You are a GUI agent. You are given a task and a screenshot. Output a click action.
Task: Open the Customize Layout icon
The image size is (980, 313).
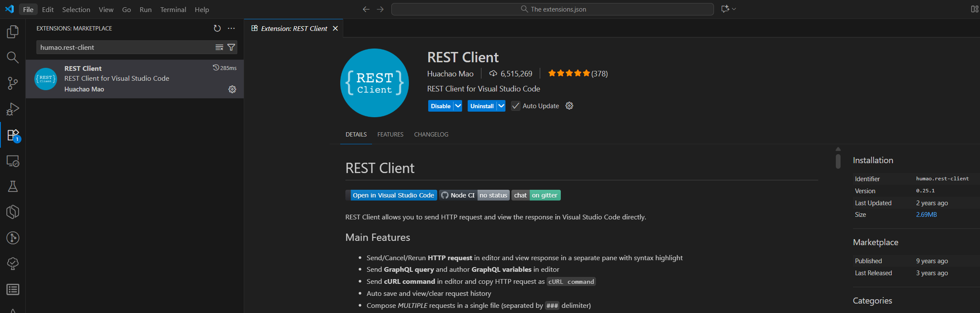(x=974, y=9)
